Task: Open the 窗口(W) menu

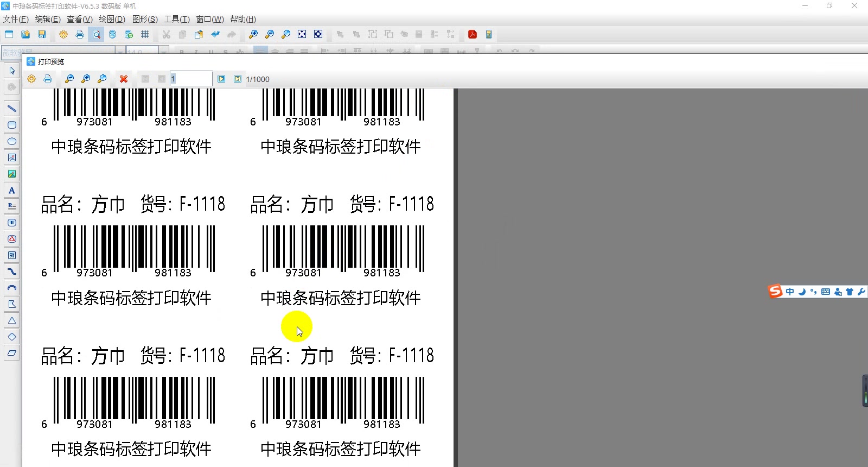Action: (x=210, y=19)
